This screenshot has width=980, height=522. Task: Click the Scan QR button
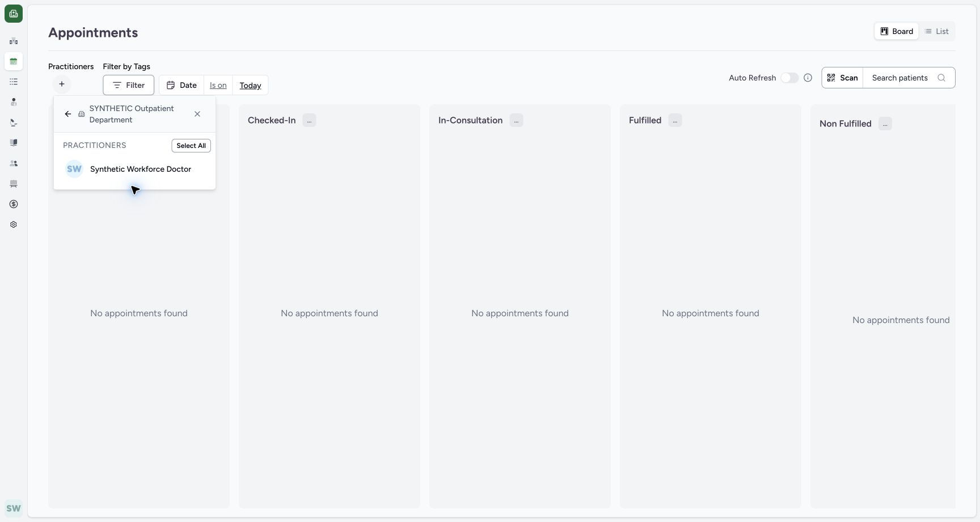(843, 78)
